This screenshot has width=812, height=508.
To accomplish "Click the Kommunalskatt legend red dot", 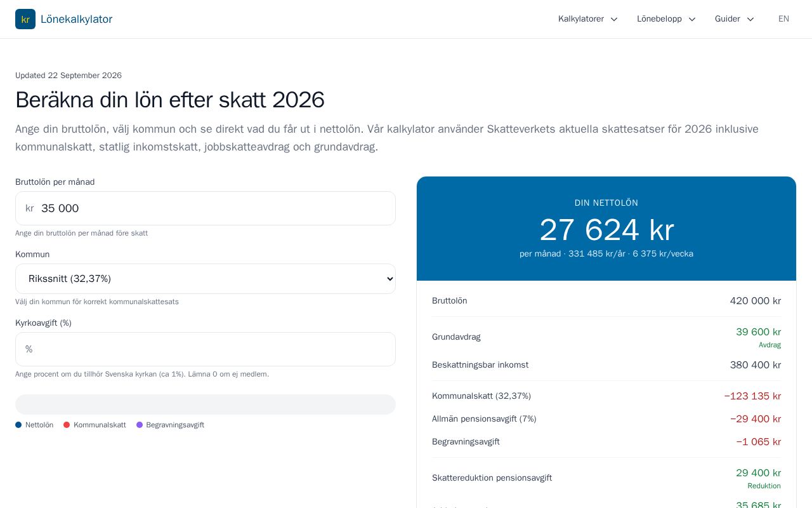I will 67,425.
